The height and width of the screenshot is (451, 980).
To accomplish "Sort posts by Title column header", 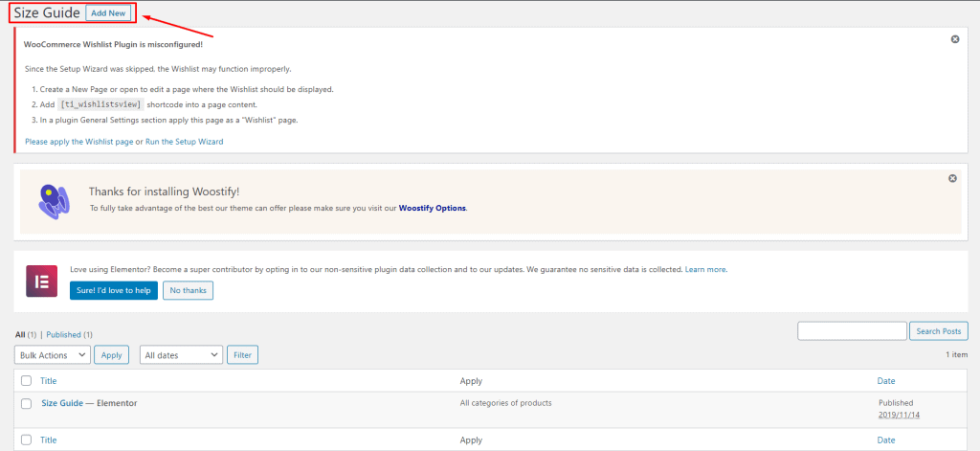I will [x=48, y=380].
